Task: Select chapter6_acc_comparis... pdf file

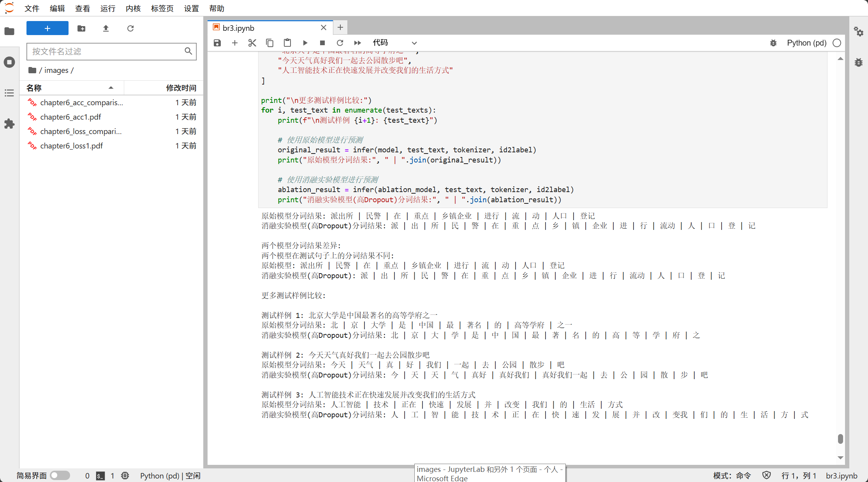Action: tap(111, 102)
